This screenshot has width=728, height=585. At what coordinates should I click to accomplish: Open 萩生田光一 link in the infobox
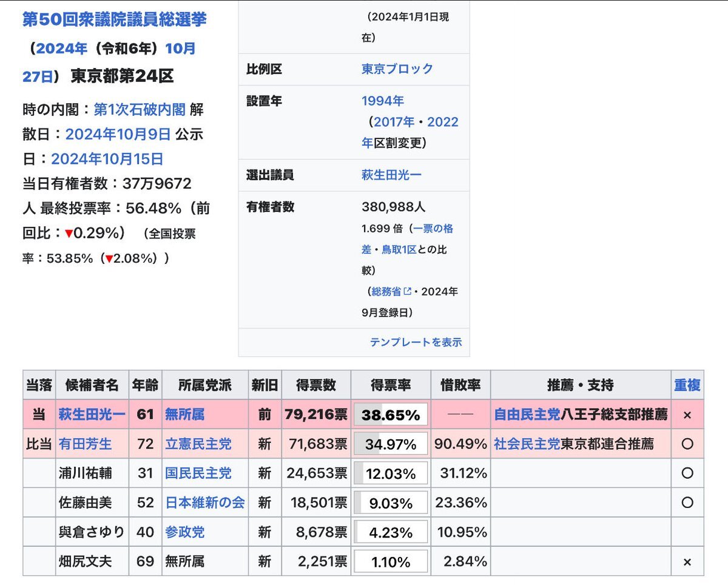click(391, 175)
